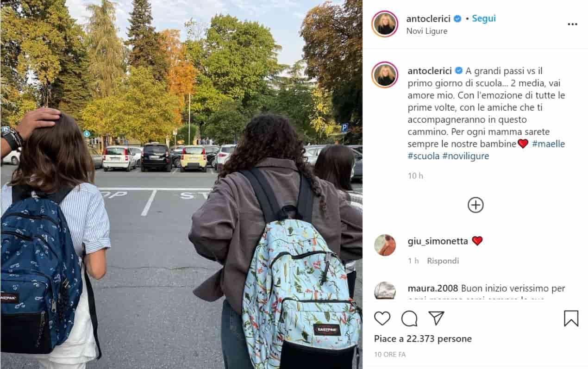The width and height of the screenshot is (588, 369).
Task: Open giu_simonetta profile picture
Action: tap(385, 245)
